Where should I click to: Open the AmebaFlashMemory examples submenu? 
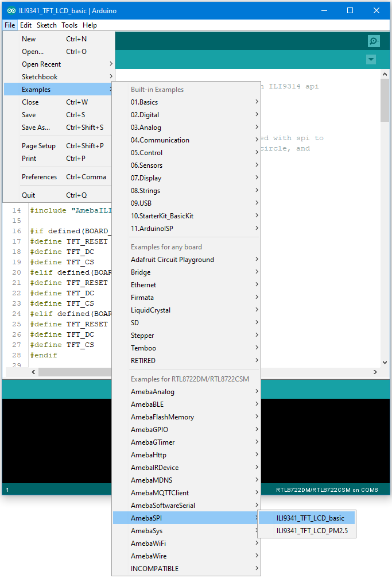tap(187, 417)
